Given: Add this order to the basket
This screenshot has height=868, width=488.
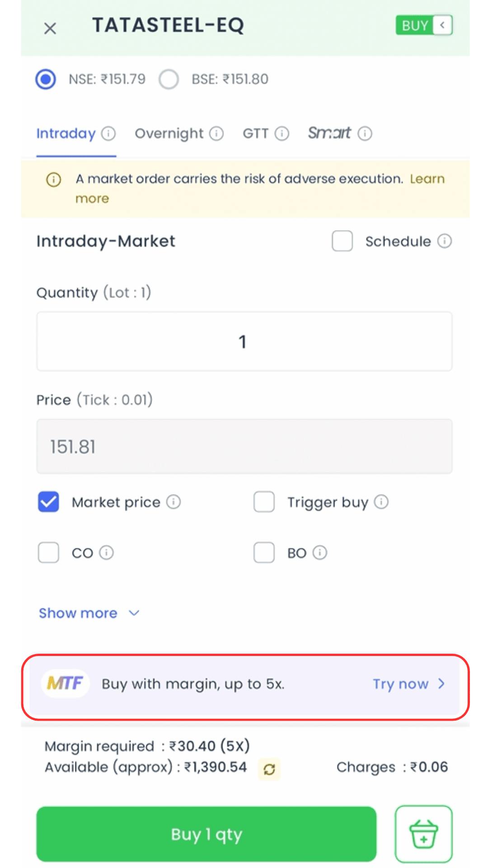Looking at the screenshot, I should coord(423,834).
